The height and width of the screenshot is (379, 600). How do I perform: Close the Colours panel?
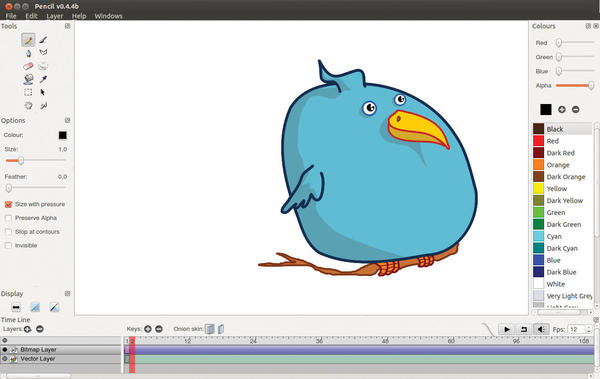[596, 26]
